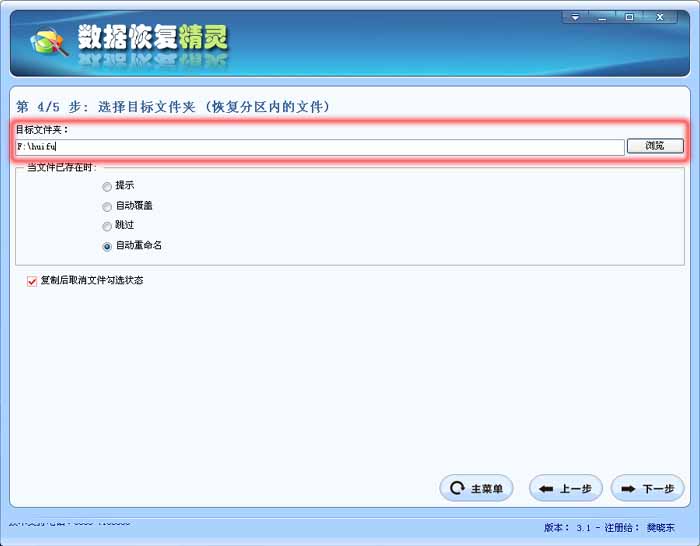
Task: Maximize the application window
Action: click(629, 17)
